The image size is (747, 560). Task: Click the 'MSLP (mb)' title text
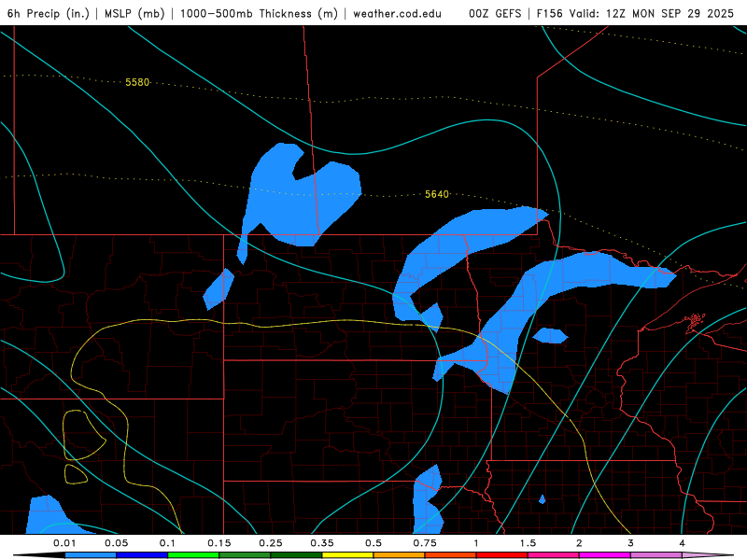(x=134, y=13)
